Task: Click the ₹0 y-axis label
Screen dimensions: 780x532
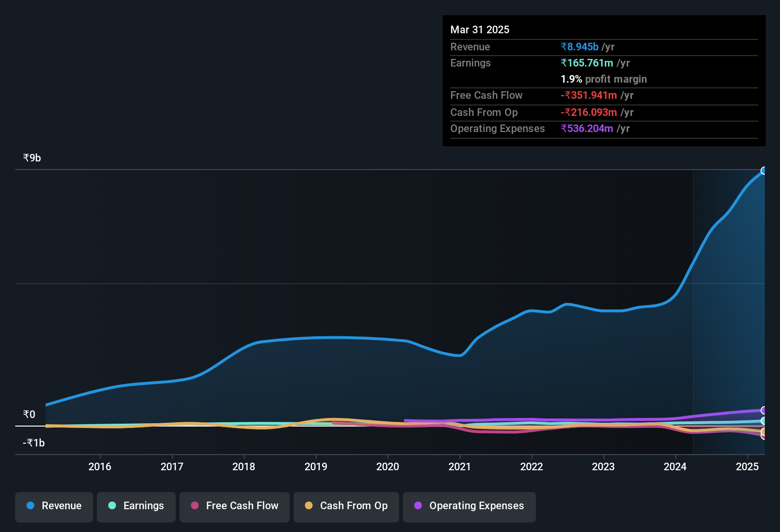Action: click(x=29, y=414)
